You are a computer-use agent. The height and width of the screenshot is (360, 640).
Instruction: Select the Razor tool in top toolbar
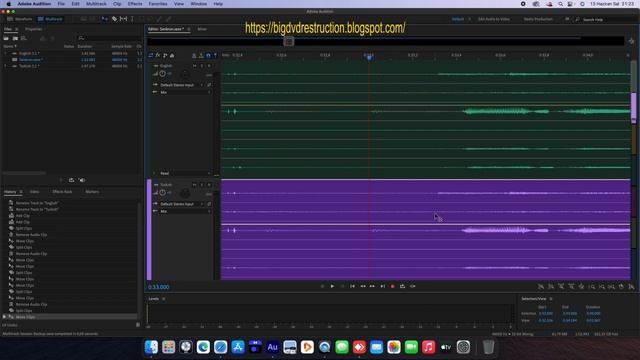[x=114, y=19]
